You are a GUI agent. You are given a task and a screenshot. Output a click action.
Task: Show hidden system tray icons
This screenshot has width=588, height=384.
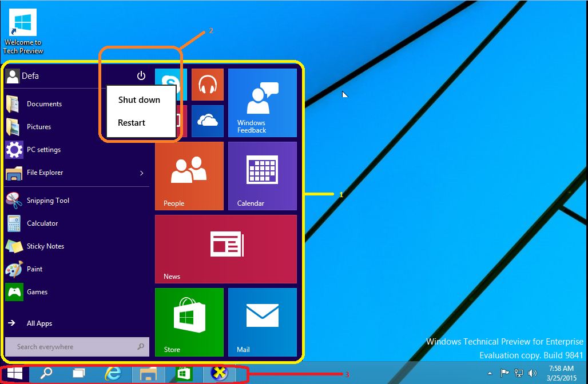490,373
